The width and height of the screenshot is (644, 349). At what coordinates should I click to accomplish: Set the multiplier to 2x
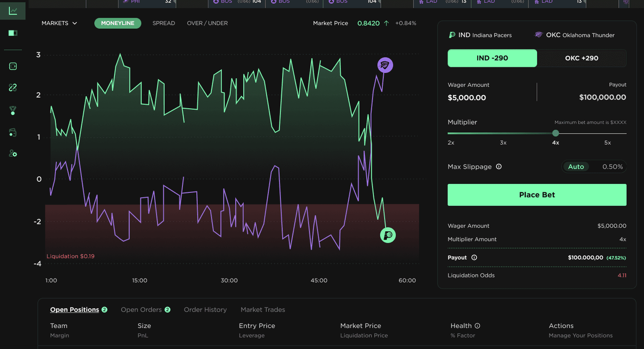coord(451,143)
